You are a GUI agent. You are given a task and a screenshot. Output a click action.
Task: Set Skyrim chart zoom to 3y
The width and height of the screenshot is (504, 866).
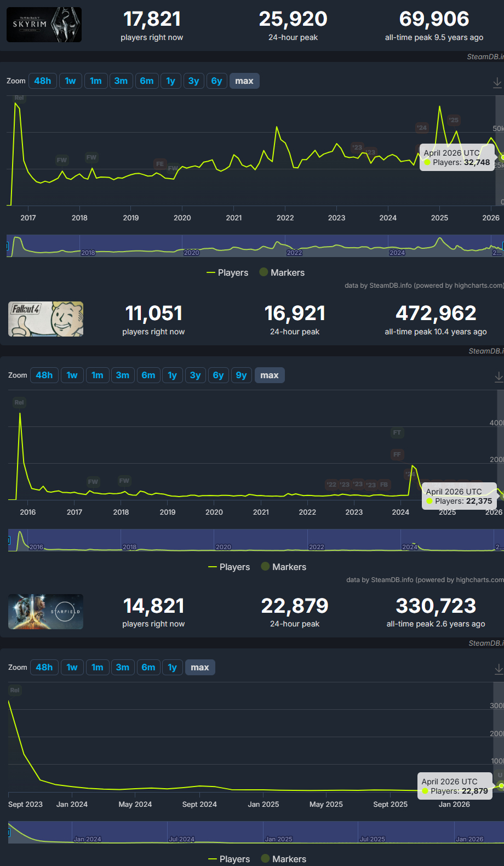pyautogui.click(x=194, y=81)
